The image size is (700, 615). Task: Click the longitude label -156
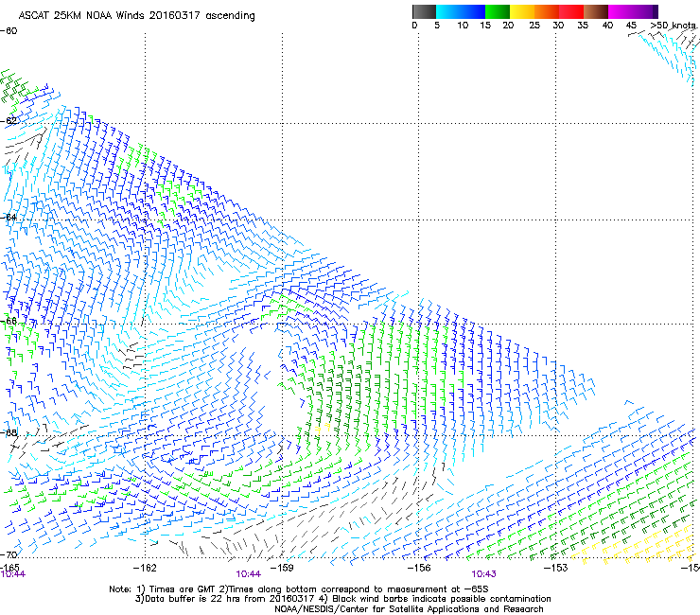[419, 568]
